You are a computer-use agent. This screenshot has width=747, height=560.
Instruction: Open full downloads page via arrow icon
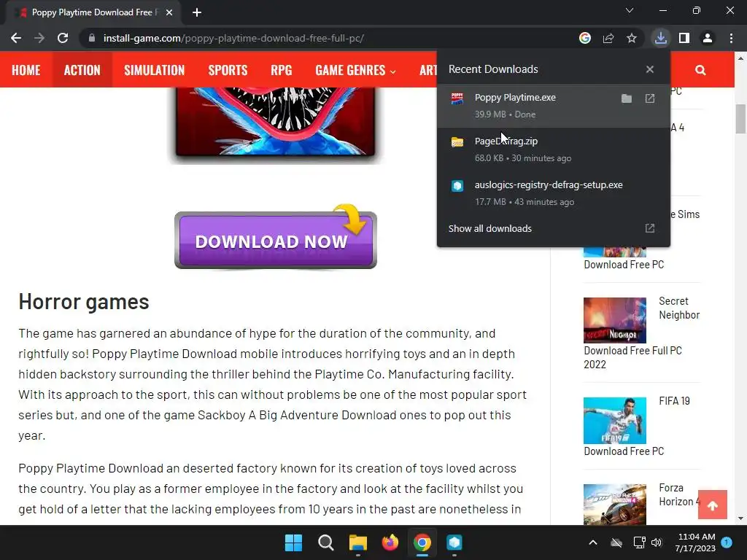(x=650, y=228)
